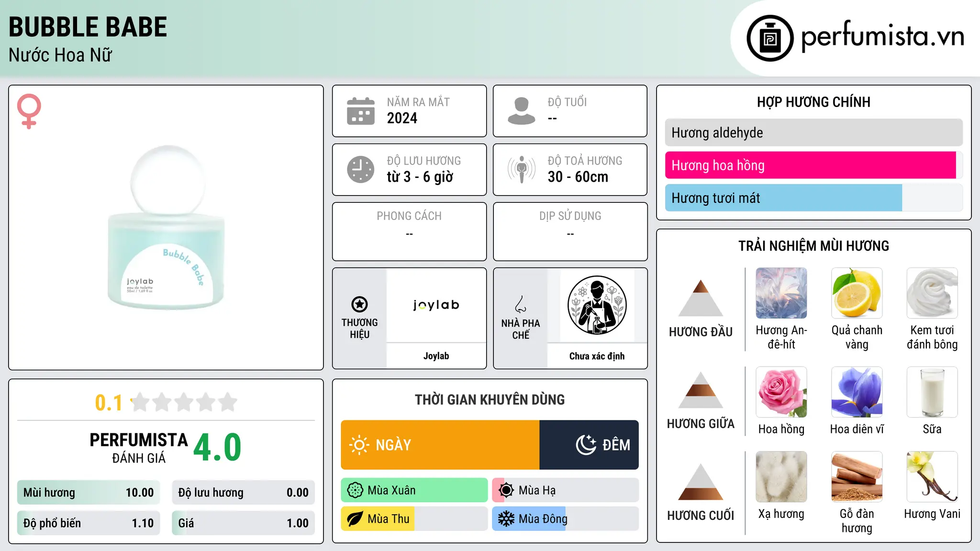
Task: Click the pink female gender symbol
Action: (29, 111)
